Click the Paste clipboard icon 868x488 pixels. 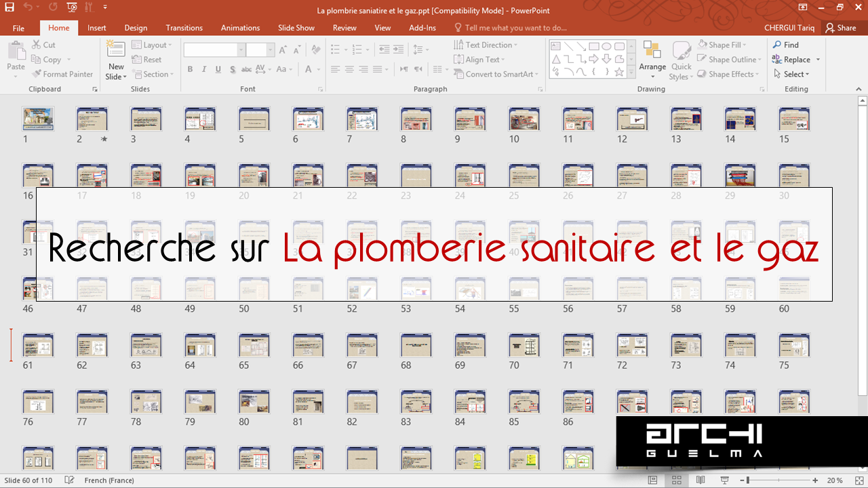click(16, 52)
